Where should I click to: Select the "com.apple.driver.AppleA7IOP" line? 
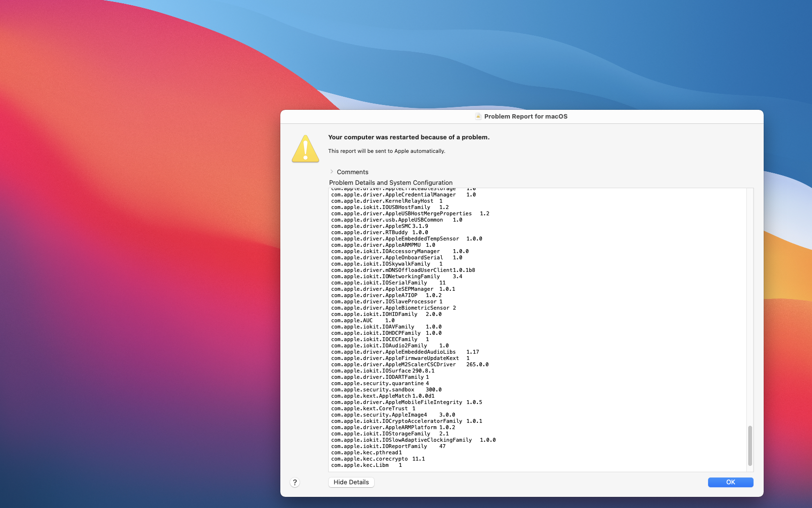tap(386, 296)
